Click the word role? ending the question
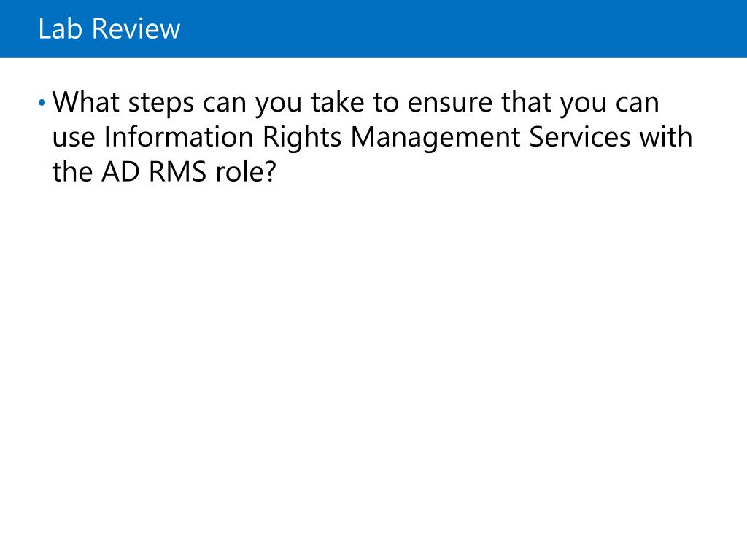The width and height of the screenshot is (747, 560). pyautogui.click(x=246, y=171)
